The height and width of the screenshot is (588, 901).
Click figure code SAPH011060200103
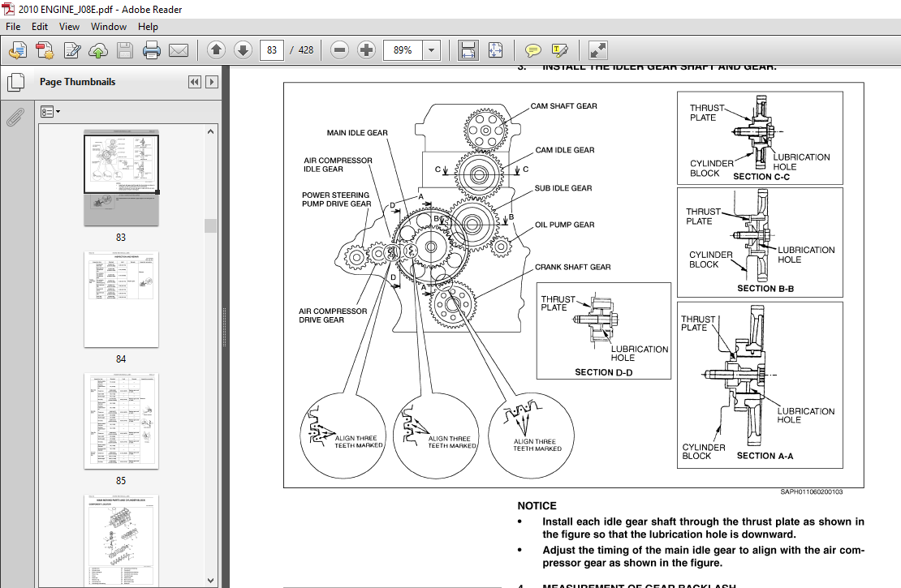(812, 492)
